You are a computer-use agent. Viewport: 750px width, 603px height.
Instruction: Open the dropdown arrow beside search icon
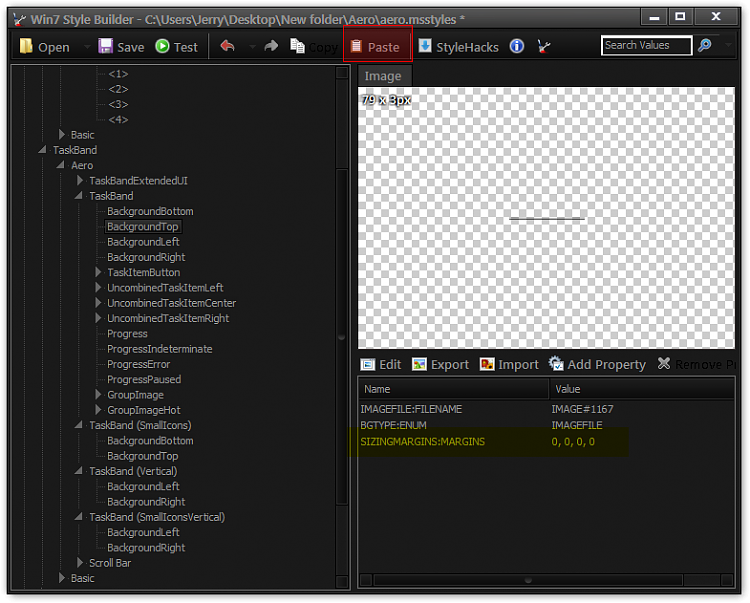coord(728,45)
